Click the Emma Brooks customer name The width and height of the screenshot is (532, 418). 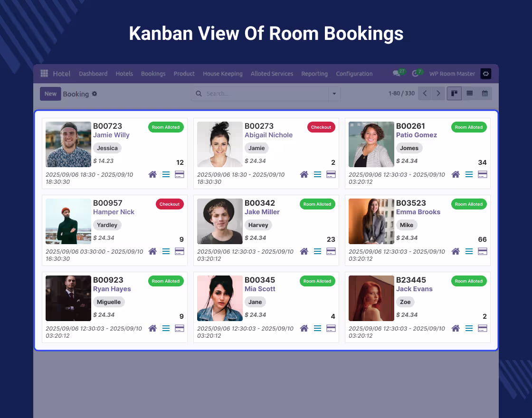[418, 212]
